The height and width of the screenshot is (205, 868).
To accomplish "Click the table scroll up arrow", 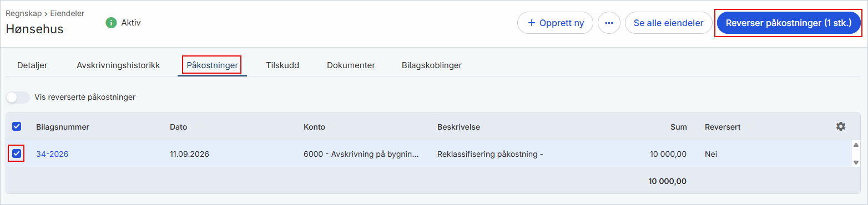I will 856,145.
